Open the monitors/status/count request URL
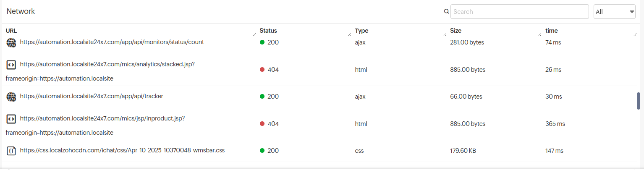The width and height of the screenshot is (644, 170). pyautogui.click(x=112, y=42)
